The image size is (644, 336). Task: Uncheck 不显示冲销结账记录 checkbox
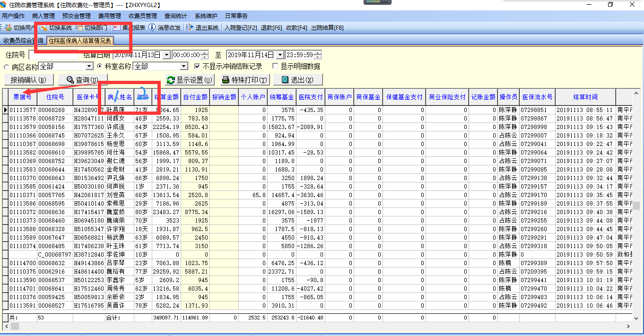[x=197, y=66]
